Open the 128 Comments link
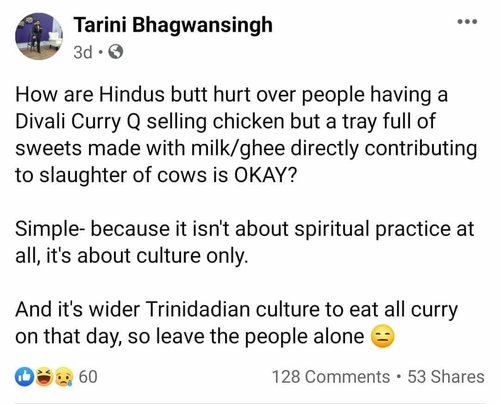Image resolution: width=500 pixels, height=404 pixels. 331,377
